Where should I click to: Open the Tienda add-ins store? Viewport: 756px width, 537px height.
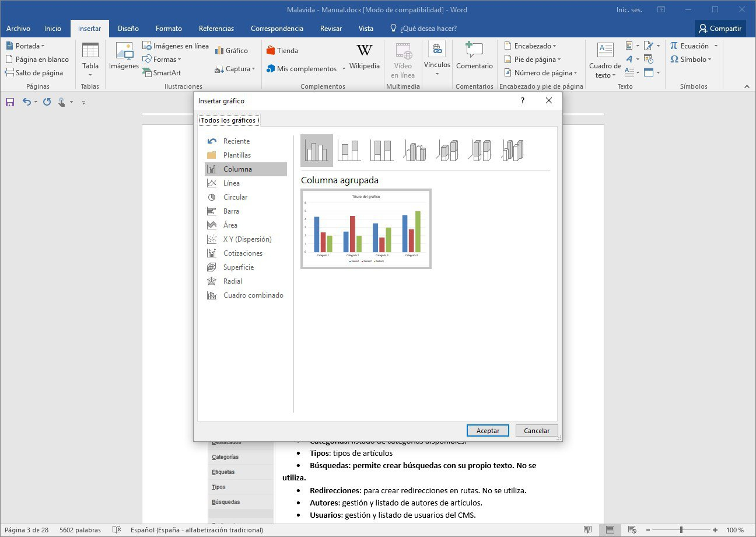click(282, 51)
